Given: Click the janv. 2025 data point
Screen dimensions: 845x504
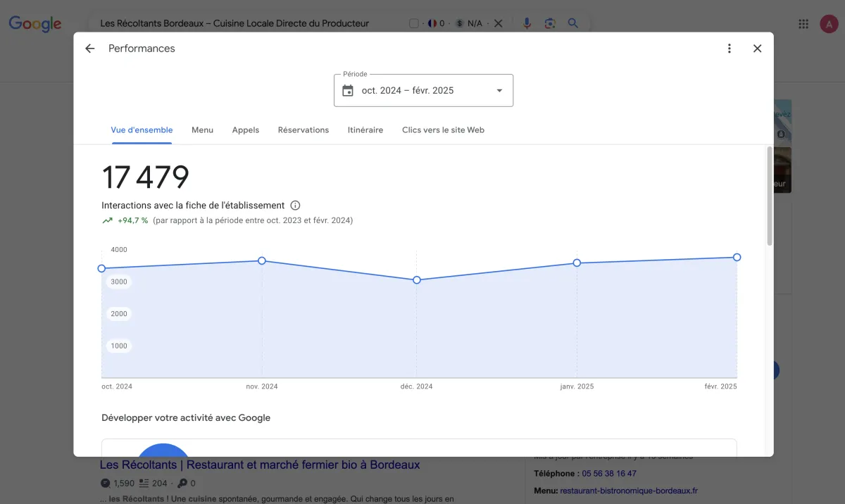Looking at the screenshot, I should pyautogui.click(x=577, y=263).
